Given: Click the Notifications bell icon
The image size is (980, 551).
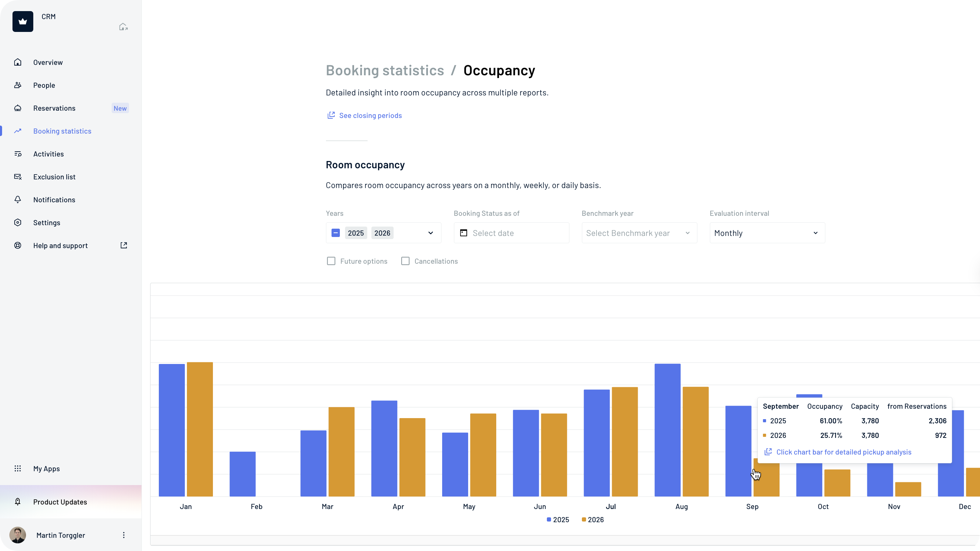Looking at the screenshot, I should click(x=17, y=200).
